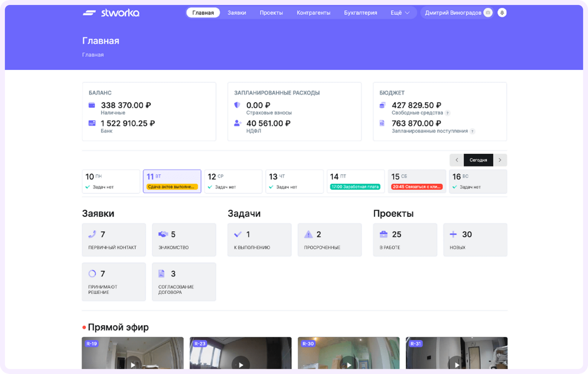Image resolution: width=588 pixels, height=374 pixels.
Task: Select the 15 СБ calendar day
Action: click(417, 181)
